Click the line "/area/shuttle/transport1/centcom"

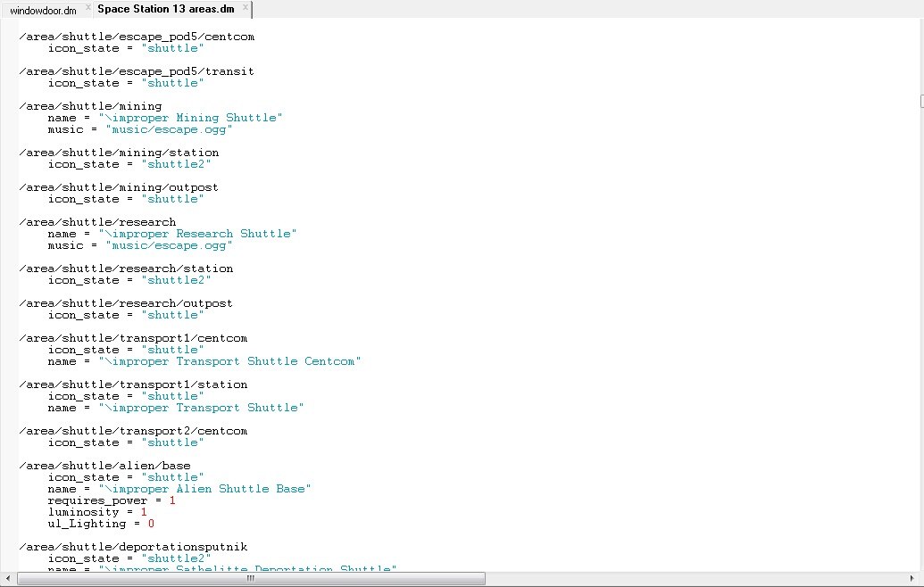[x=133, y=338]
